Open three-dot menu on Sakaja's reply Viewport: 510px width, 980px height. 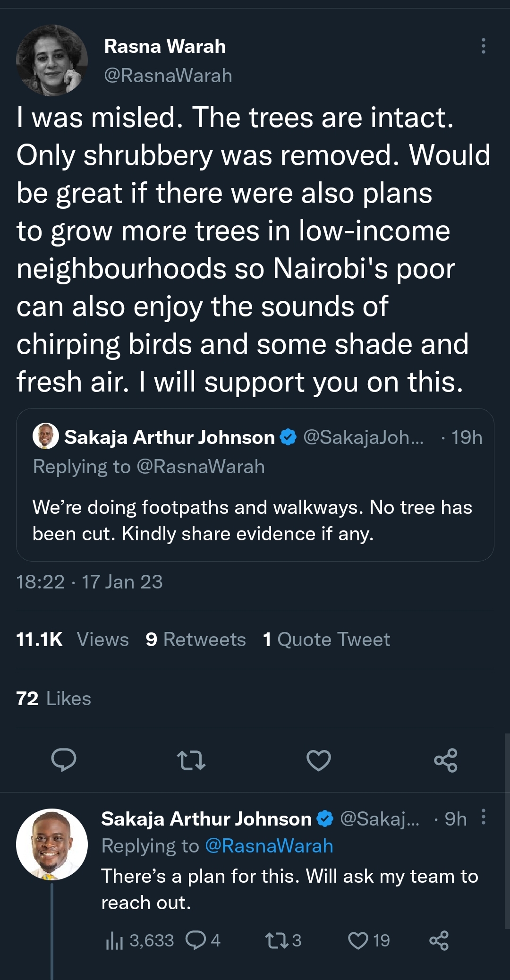tap(483, 817)
